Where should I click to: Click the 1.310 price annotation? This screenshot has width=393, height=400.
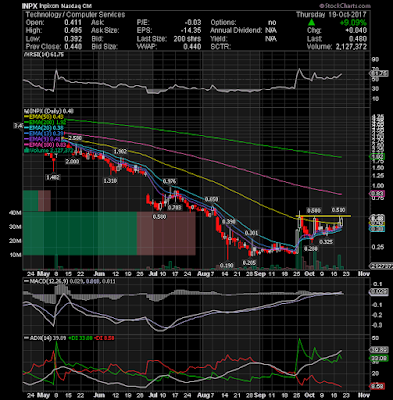[110, 180]
